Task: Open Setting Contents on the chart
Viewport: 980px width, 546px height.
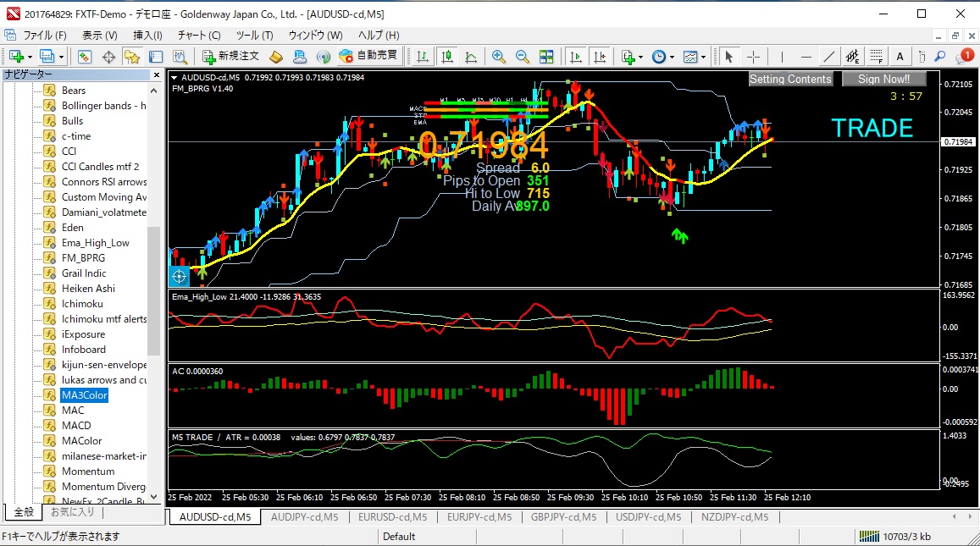Action: coord(790,79)
